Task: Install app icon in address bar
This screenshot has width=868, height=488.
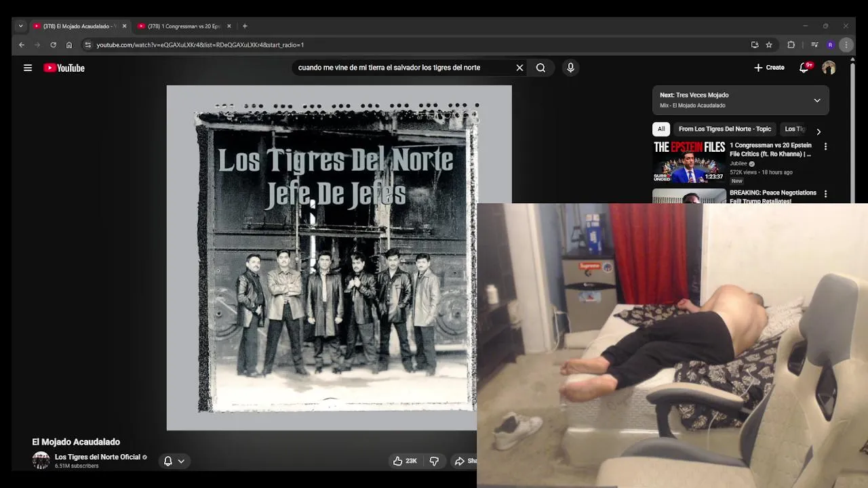Action: point(755,45)
